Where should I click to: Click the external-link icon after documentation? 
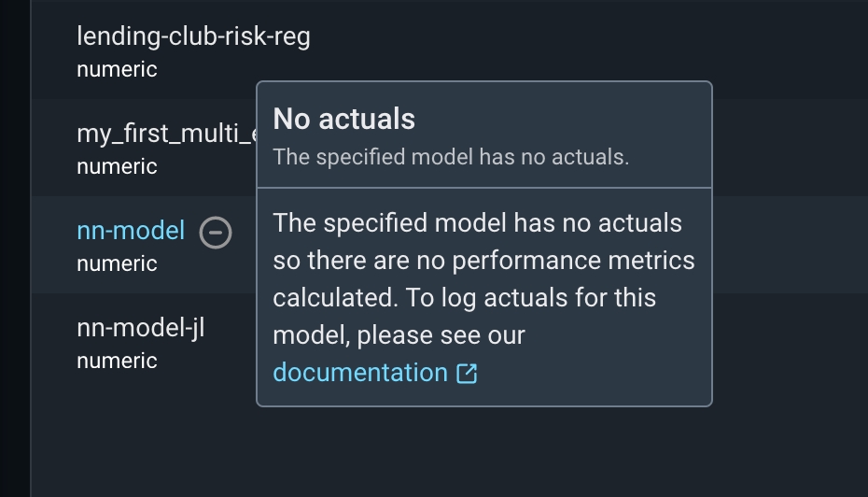pos(467,374)
